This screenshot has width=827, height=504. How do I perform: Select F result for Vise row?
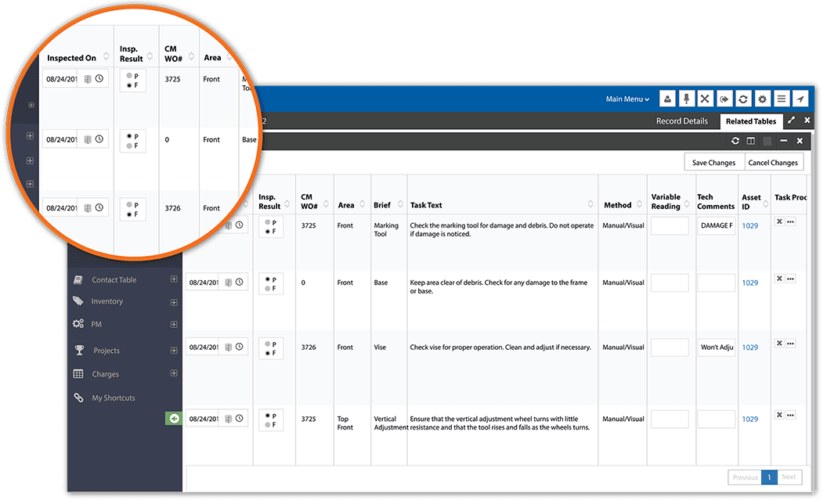point(268,353)
